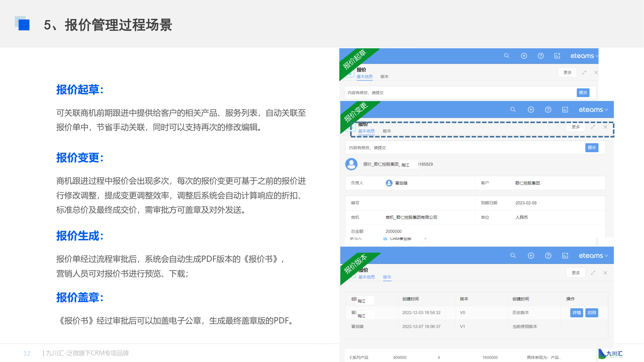Click 报价盖章 heading on slide
This screenshot has height=362, width=644.
(x=80, y=297)
